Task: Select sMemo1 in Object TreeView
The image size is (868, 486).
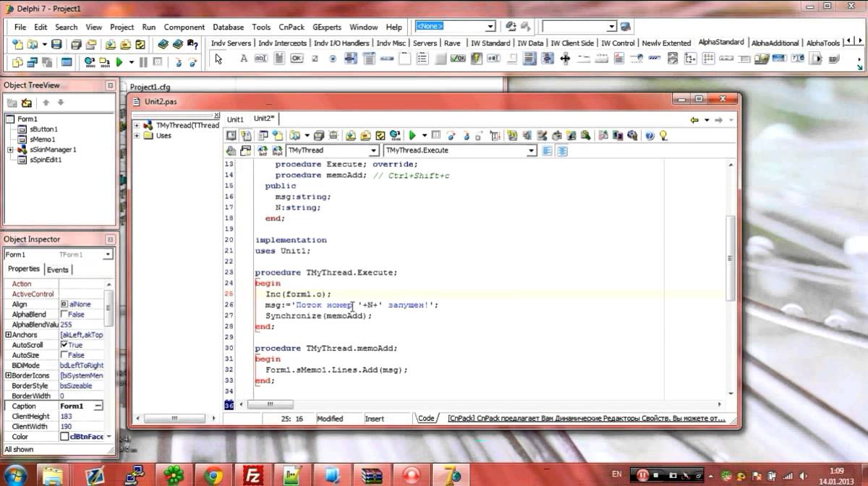Action: coord(42,139)
